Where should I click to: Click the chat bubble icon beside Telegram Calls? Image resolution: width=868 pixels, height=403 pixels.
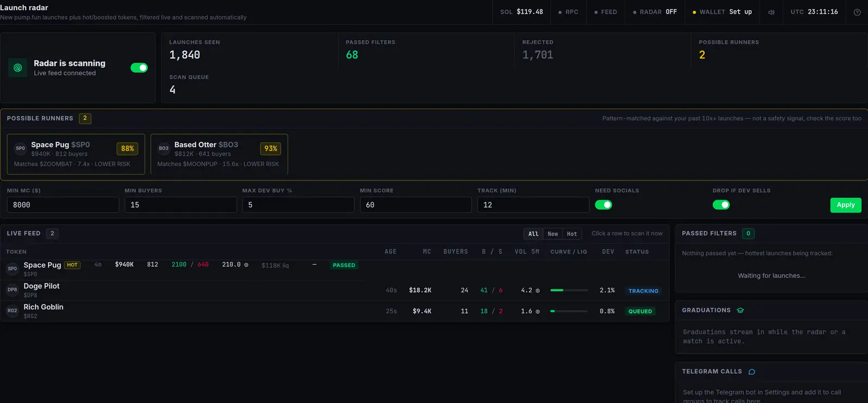click(x=752, y=372)
